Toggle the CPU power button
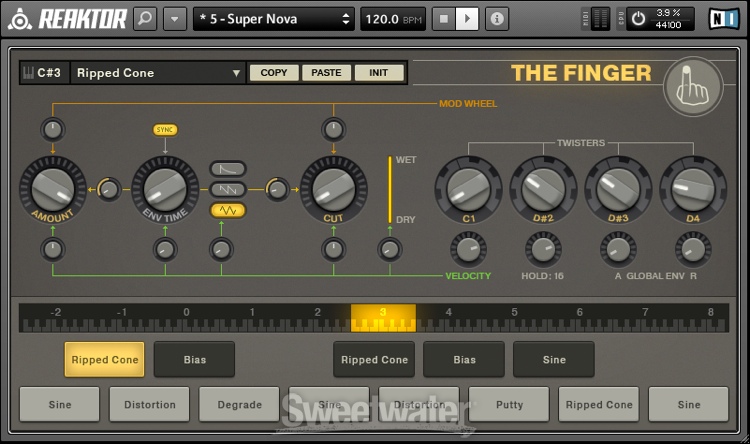750x444 pixels. tap(639, 19)
